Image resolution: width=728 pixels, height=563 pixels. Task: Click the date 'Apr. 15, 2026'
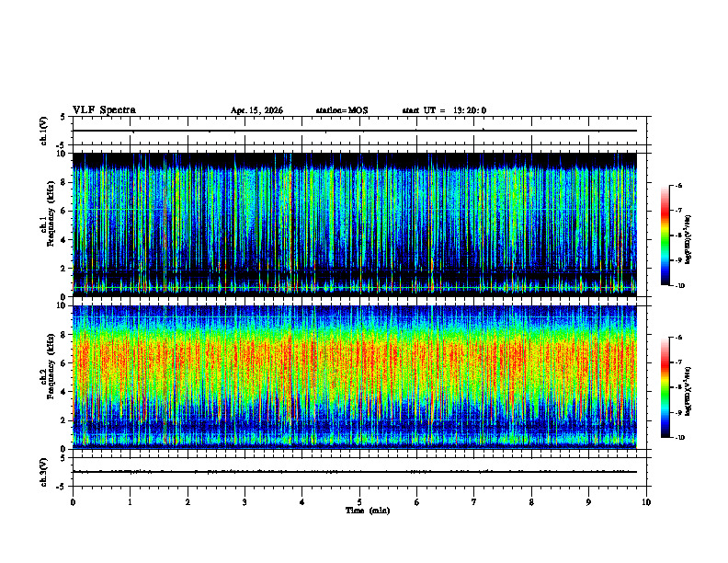256,110
